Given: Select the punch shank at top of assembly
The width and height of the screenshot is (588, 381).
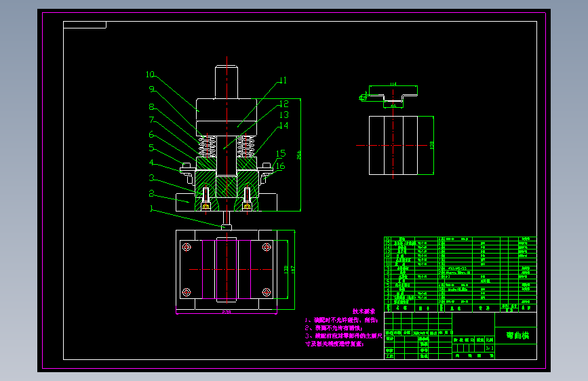Looking at the screenshot, I should click(x=226, y=81).
